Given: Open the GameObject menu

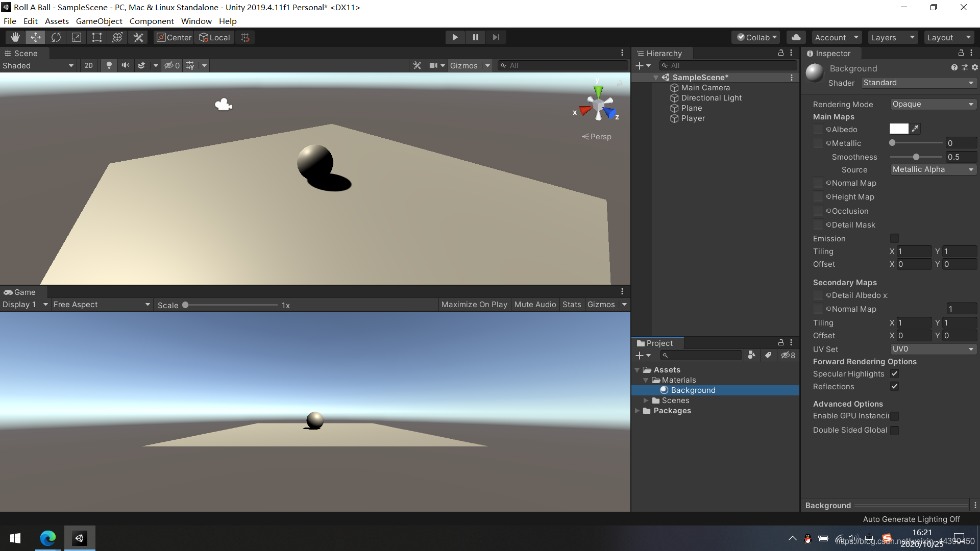Looking at the screenshot, I should (99, 21).
